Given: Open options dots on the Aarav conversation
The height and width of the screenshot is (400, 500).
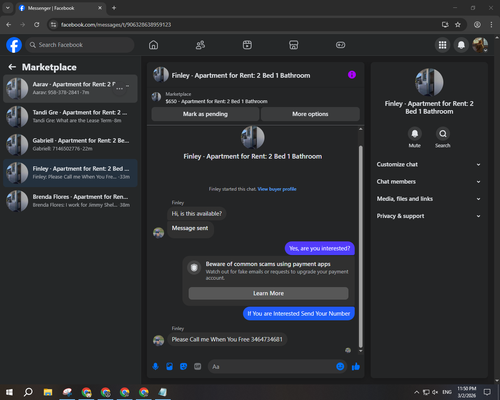Looking at the screenshot, I should [120, 88].
